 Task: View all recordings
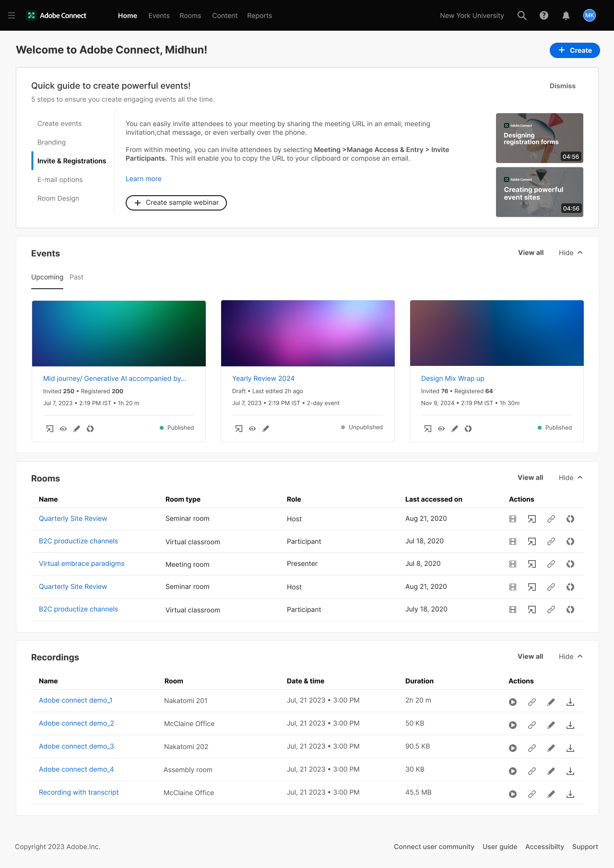(531, 657)
